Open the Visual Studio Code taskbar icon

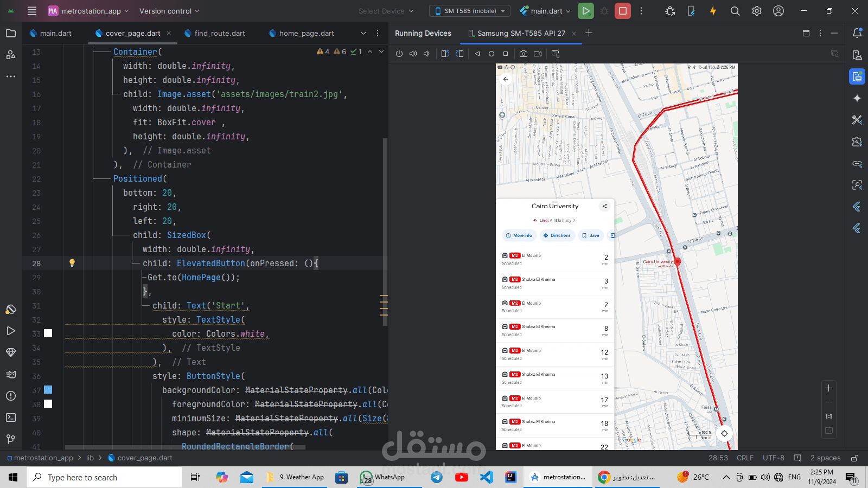pos(487,477)
